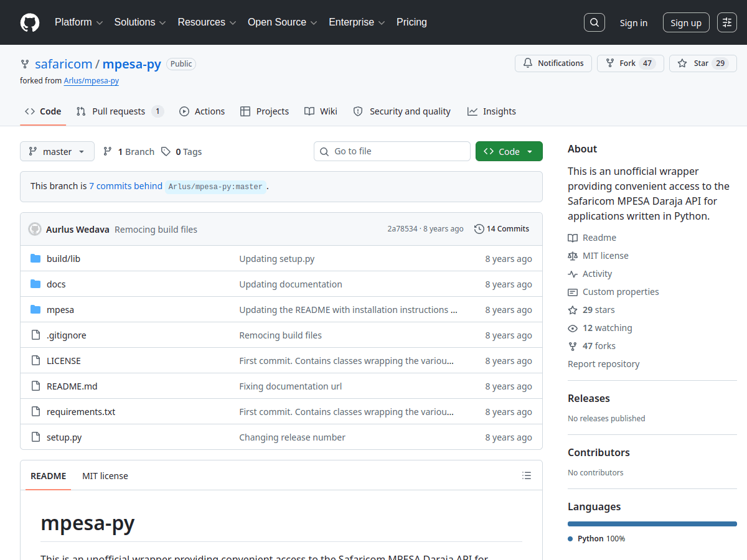The image size is (747, 560).
Task: Open the Insights tab
Action: pyautogui.click(x=492, y=111)
